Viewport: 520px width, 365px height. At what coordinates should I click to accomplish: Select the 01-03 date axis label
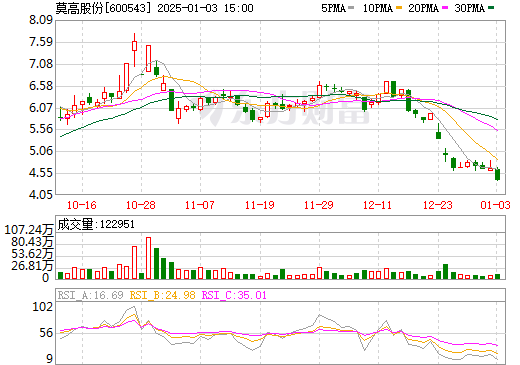(x=495, y=205)
